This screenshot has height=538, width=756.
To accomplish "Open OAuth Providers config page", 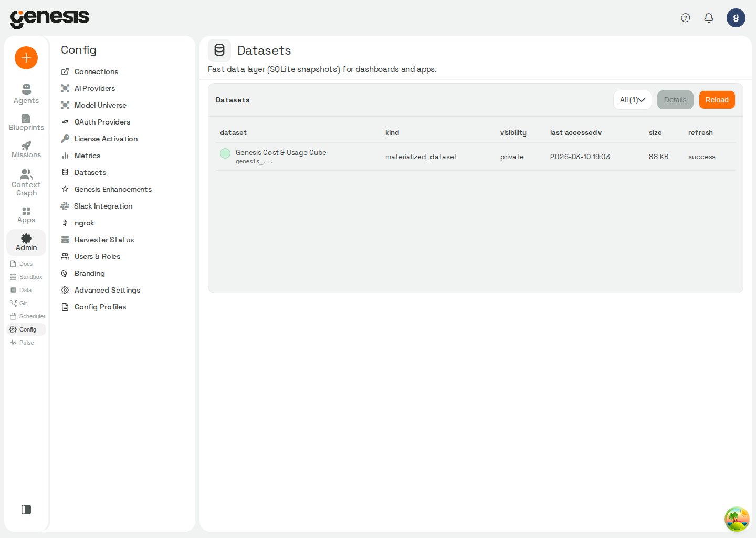I will 96,122.
